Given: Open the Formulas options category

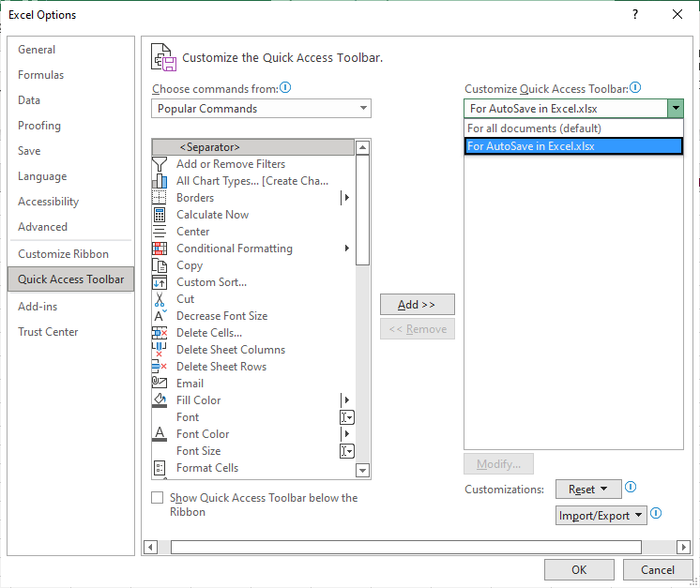Looking at the screenshot, I should [x=70, y=75].
